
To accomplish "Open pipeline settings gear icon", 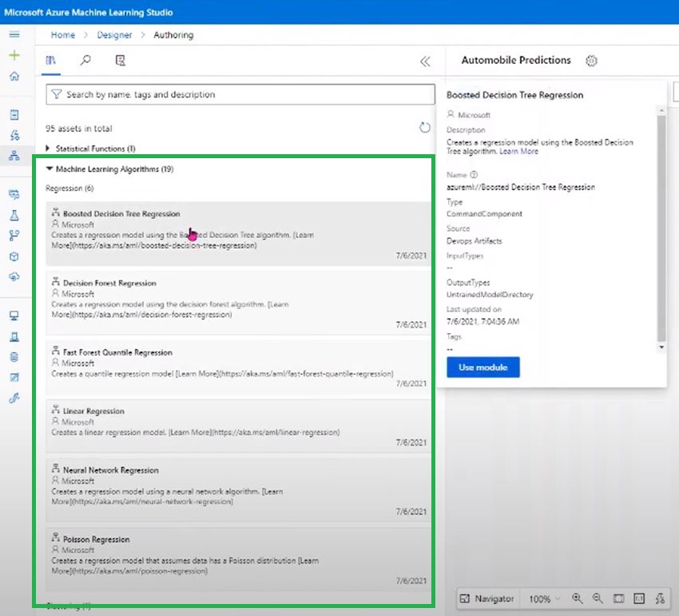I will click(591, 61).
